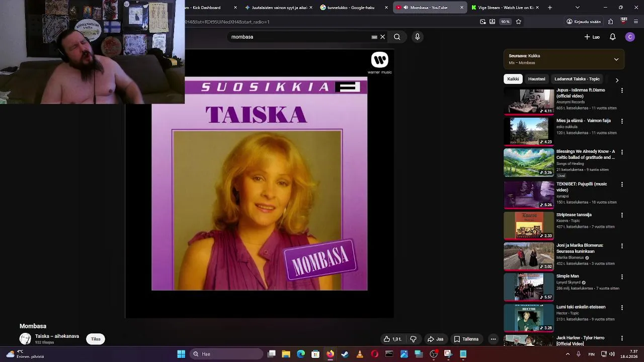Open options for Blessings We Already Know
The width and height of the screenshot is (644, 362).
622,152
